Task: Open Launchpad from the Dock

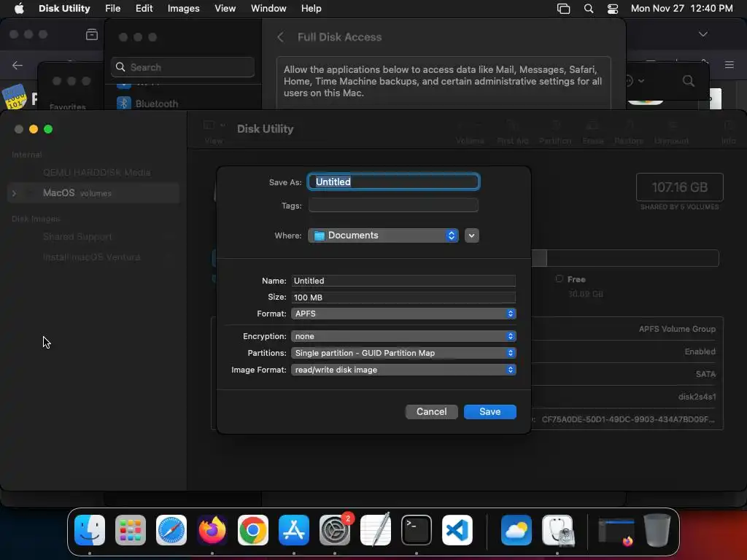Action: tap(131, 530)
